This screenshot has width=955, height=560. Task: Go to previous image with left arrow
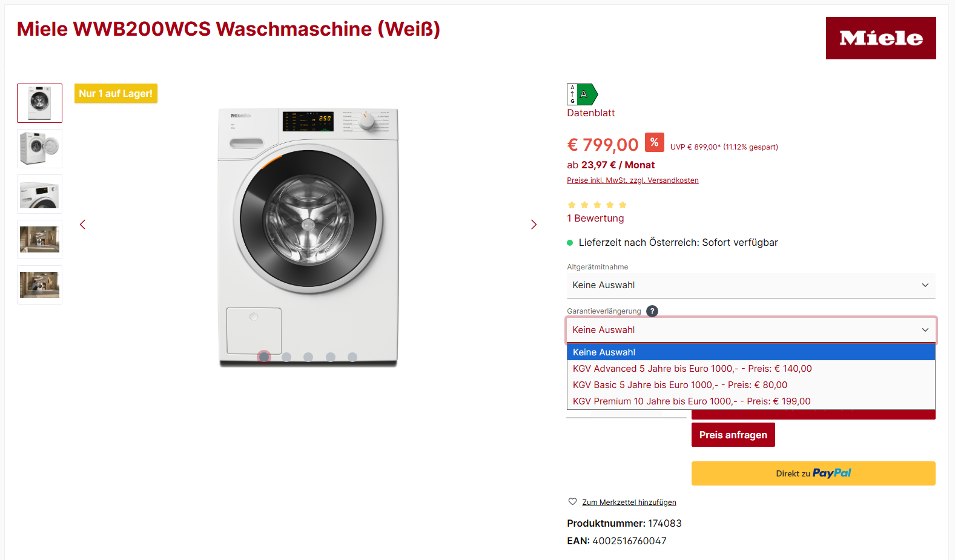(x=83, y=225)
